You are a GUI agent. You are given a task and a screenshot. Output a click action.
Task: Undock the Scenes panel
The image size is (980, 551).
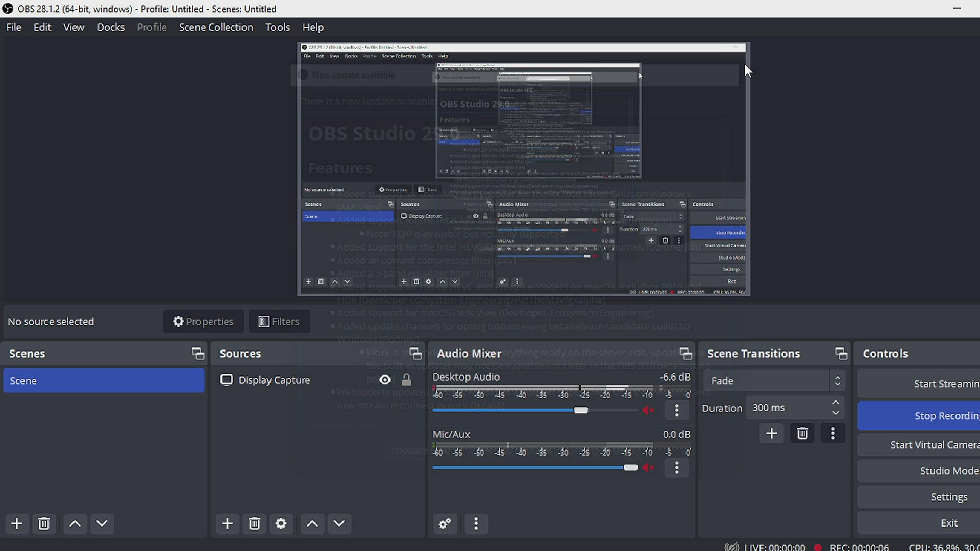click(x=198, y=353)
